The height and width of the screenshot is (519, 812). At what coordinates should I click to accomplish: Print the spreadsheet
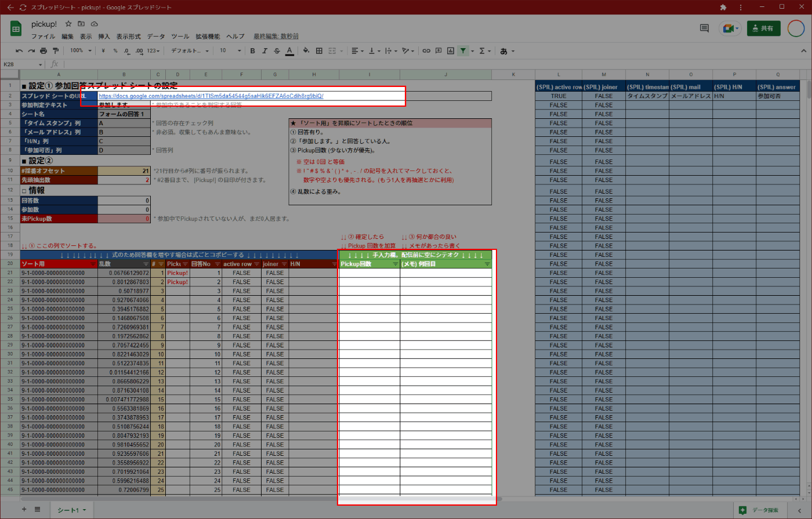click(43, 51)
